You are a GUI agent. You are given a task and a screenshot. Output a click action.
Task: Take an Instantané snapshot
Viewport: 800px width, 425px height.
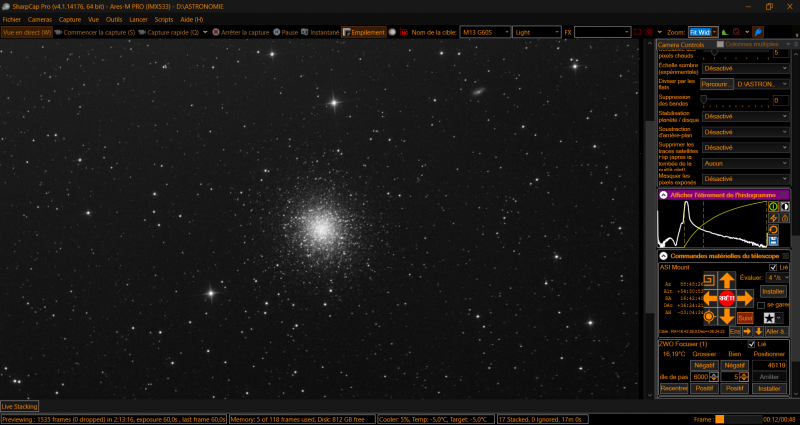(x=320, y=32)
